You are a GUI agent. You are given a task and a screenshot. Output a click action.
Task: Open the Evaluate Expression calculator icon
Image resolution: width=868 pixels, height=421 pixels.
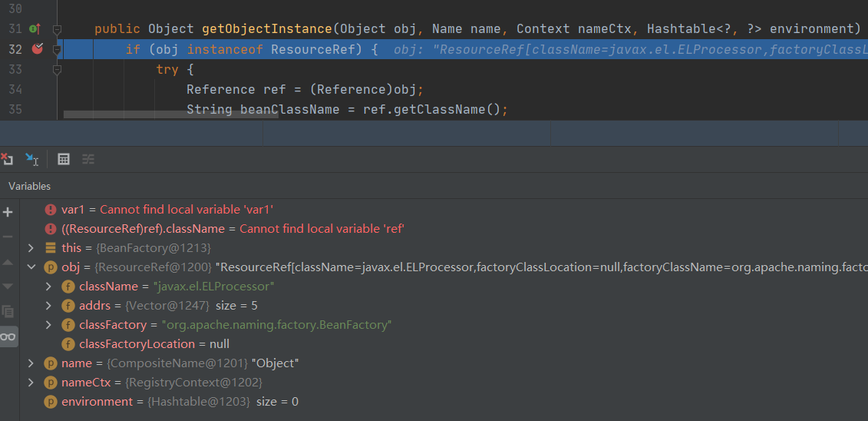[64, 159]
